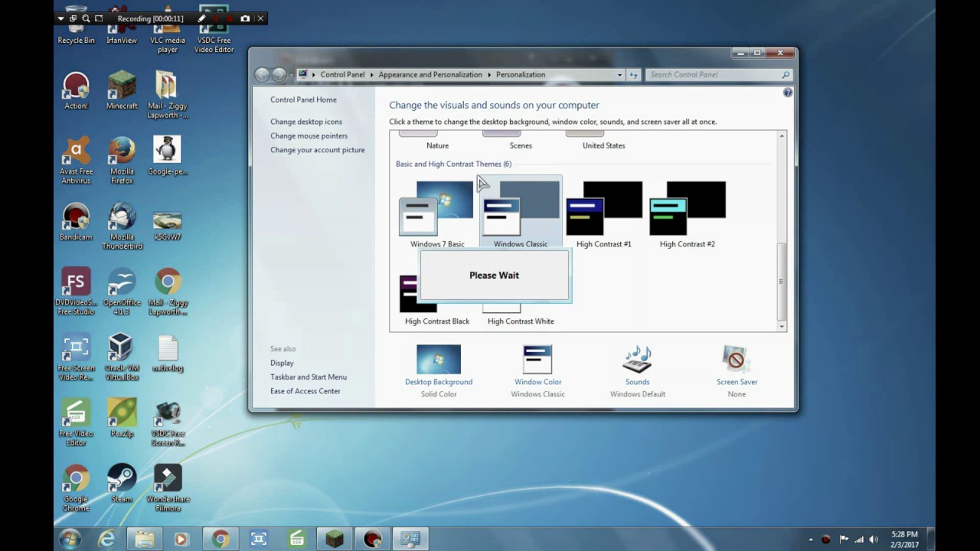Open Change desktop icons link
980x551 pixels.
[x=306, y=122]
